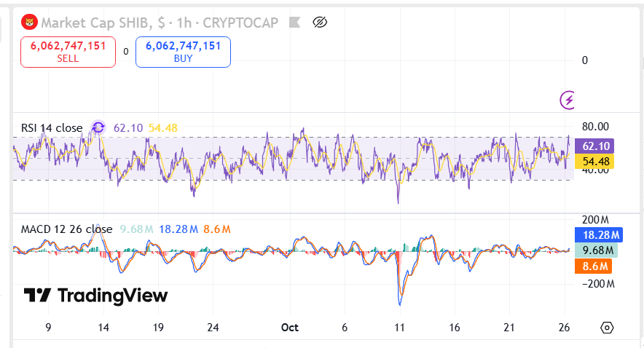Click the Oct label on time axis

[x=291, y=328]
